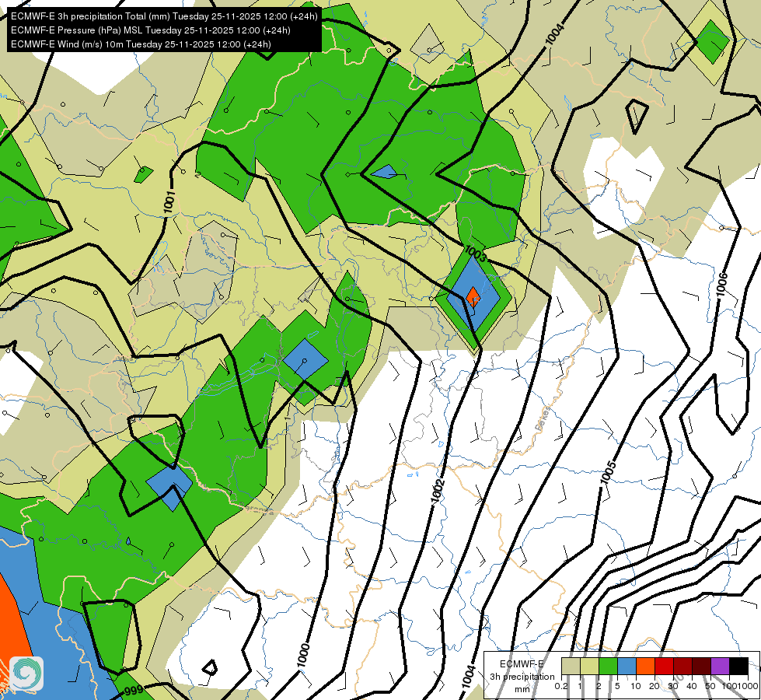Image resolution: width=761 pixels, height=700 pixels.
Task: Click the legend title 'ECMWF-E'
Action: [522, 663]
